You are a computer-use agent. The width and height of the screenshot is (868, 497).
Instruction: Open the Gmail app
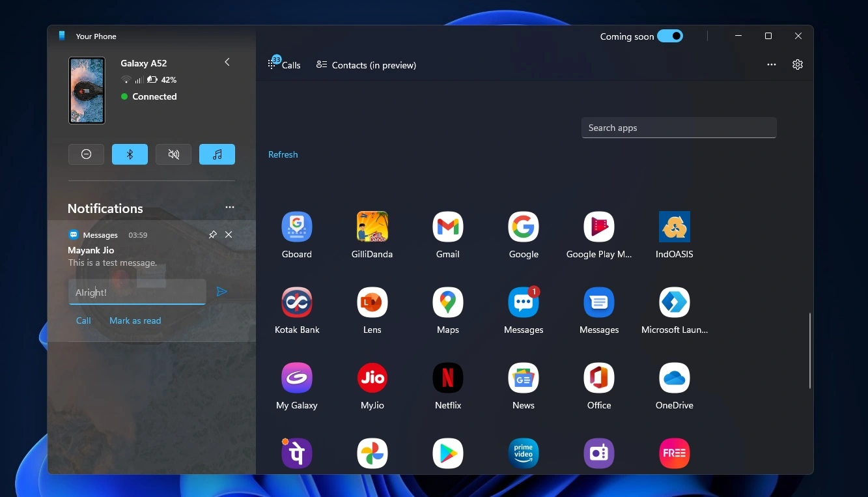(447, 226)
